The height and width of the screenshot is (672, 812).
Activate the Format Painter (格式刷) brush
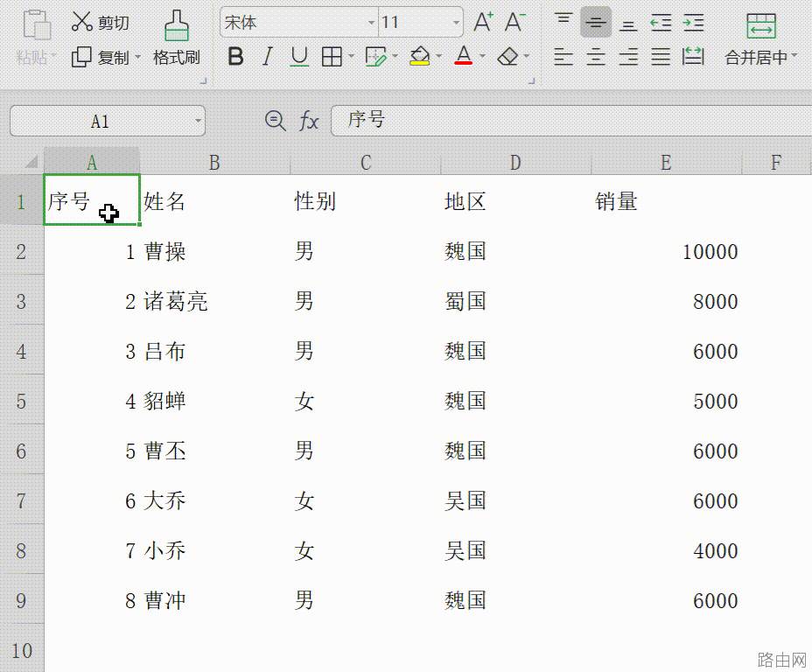coord(177,38)
